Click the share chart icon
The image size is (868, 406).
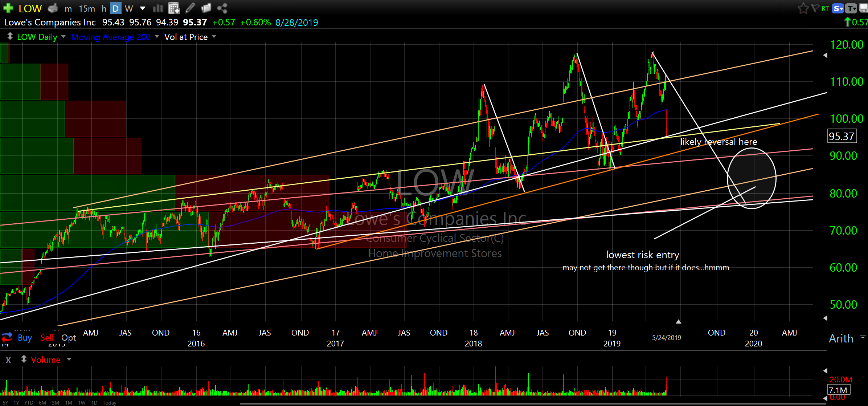pos(222,8)
